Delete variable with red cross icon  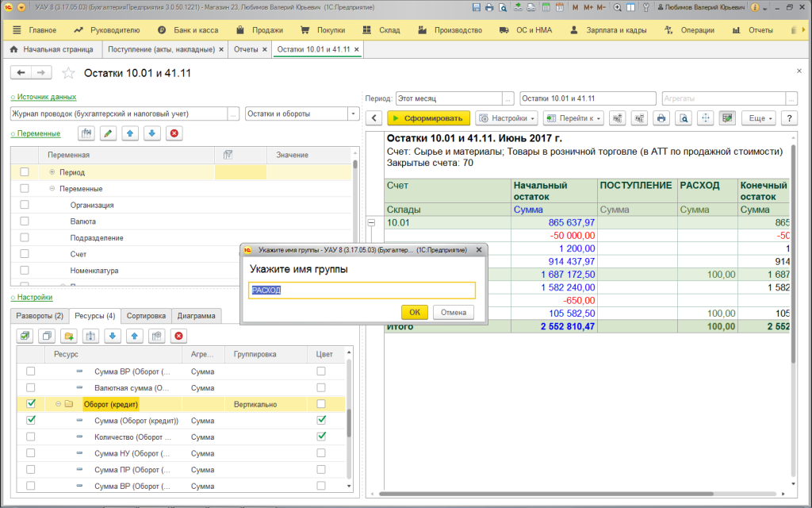point(174,133)
